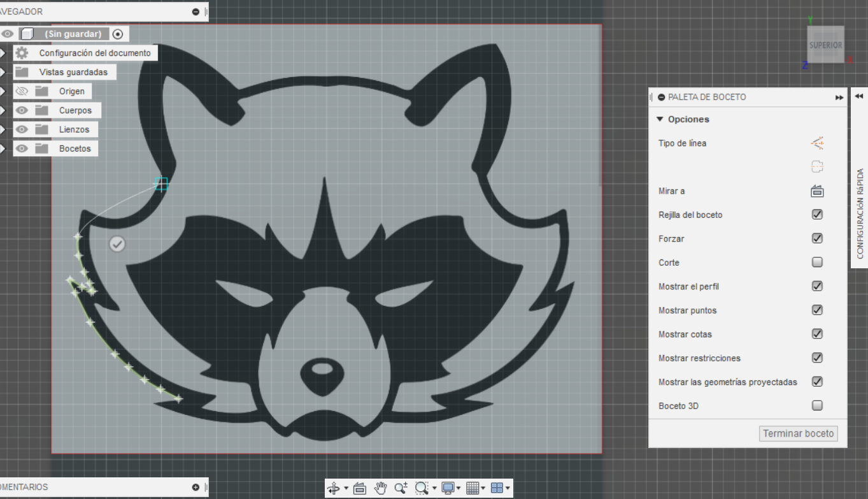Open the Orbit tool dropdown arrow

[346, 489]
